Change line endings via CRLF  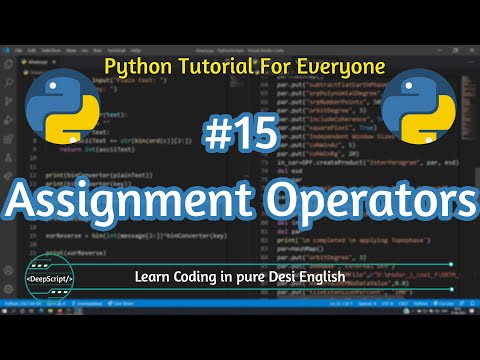click(403, 303)
